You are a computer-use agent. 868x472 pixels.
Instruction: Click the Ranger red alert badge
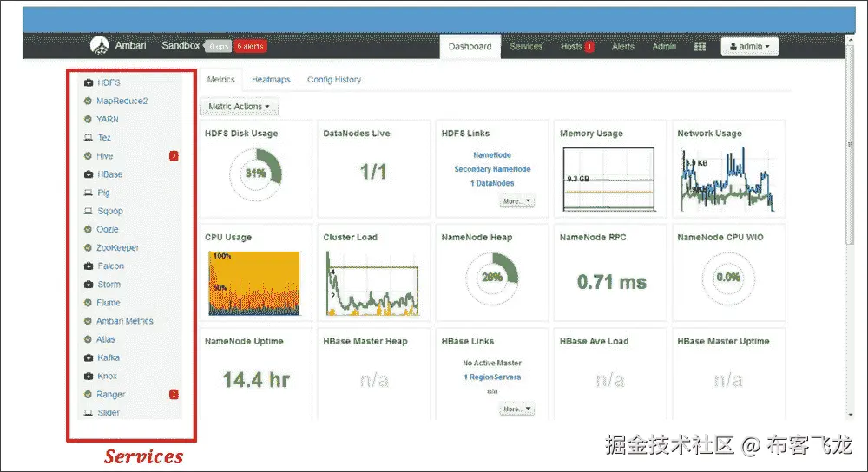(x=174, y=395)
